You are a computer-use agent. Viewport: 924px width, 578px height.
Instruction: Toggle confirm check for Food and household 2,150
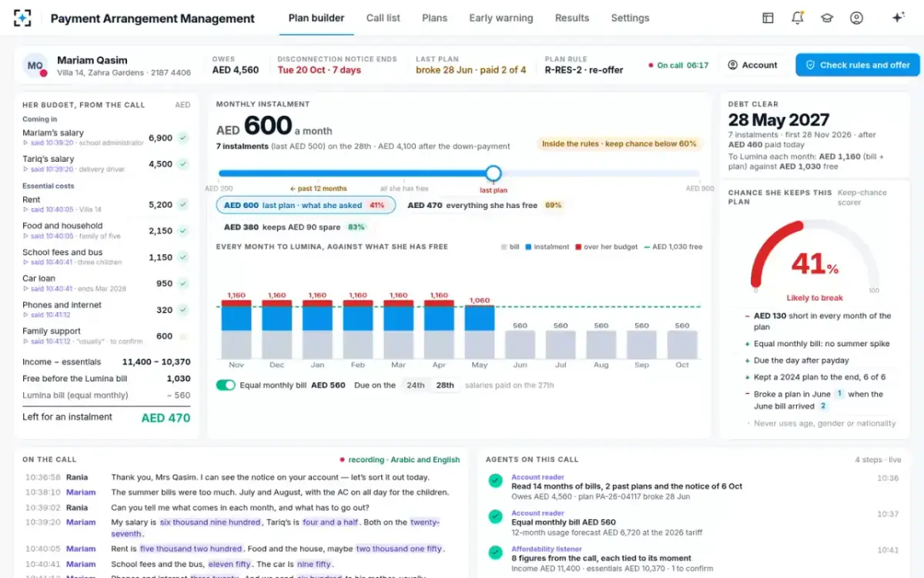point(183,231)
